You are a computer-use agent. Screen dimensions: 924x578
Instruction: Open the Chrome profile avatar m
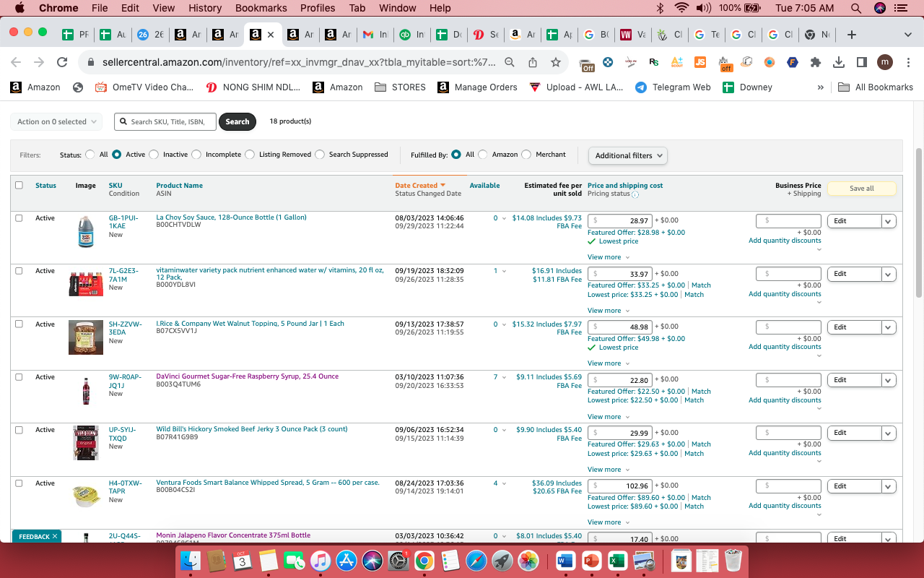885,63
